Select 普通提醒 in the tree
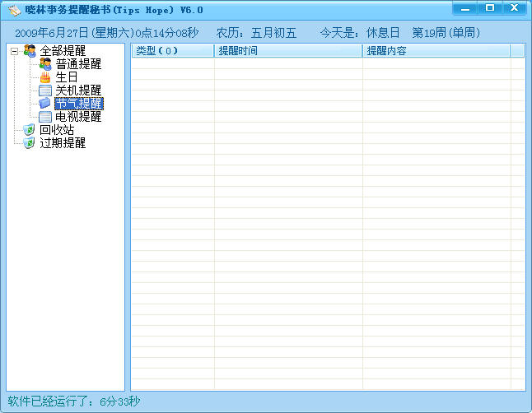 point(78,64)
